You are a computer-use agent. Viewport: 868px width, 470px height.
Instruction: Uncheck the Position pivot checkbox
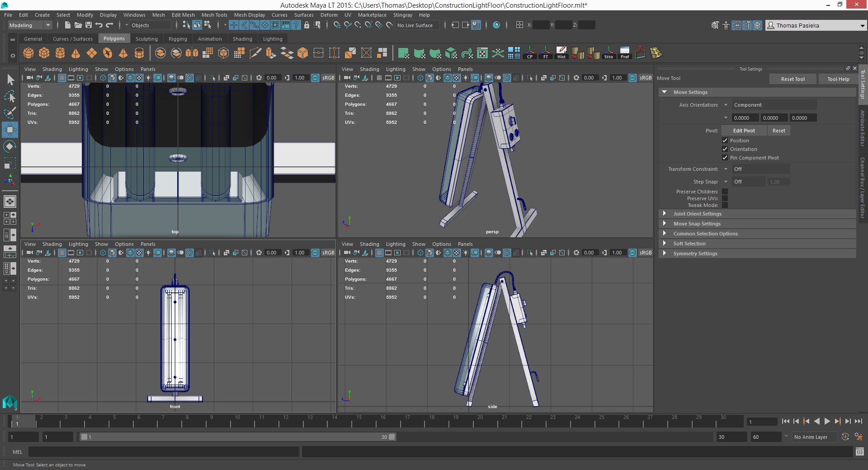[x=725, y=141]
